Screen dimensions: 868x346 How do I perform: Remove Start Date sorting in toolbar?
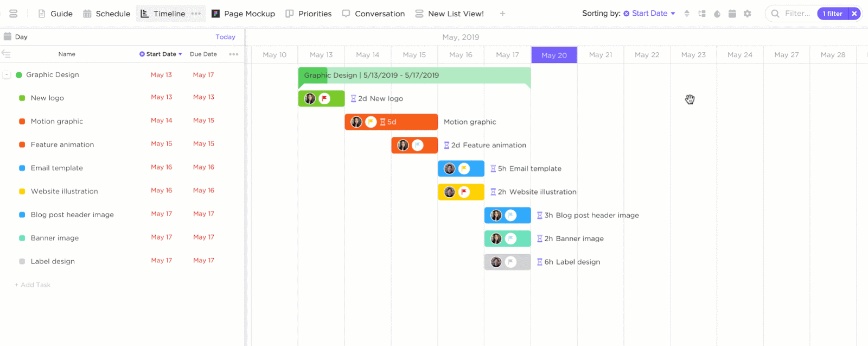tap(627, 14)
